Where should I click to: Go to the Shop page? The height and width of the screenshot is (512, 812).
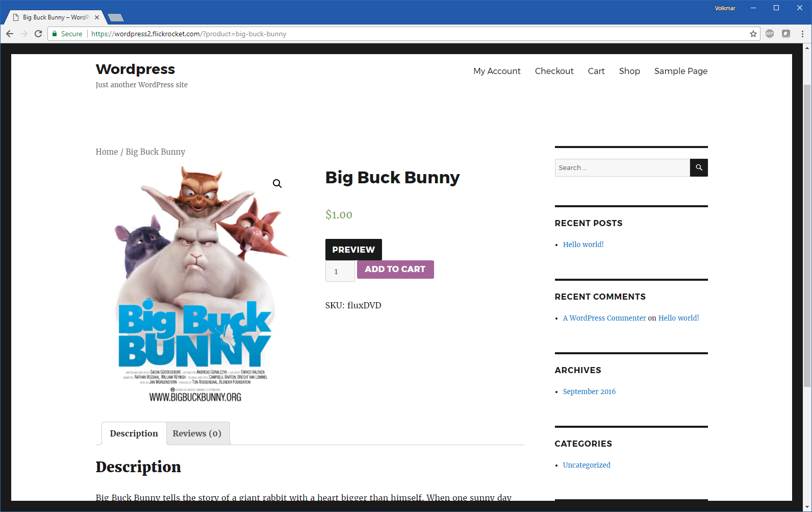[x=629, y=71]
